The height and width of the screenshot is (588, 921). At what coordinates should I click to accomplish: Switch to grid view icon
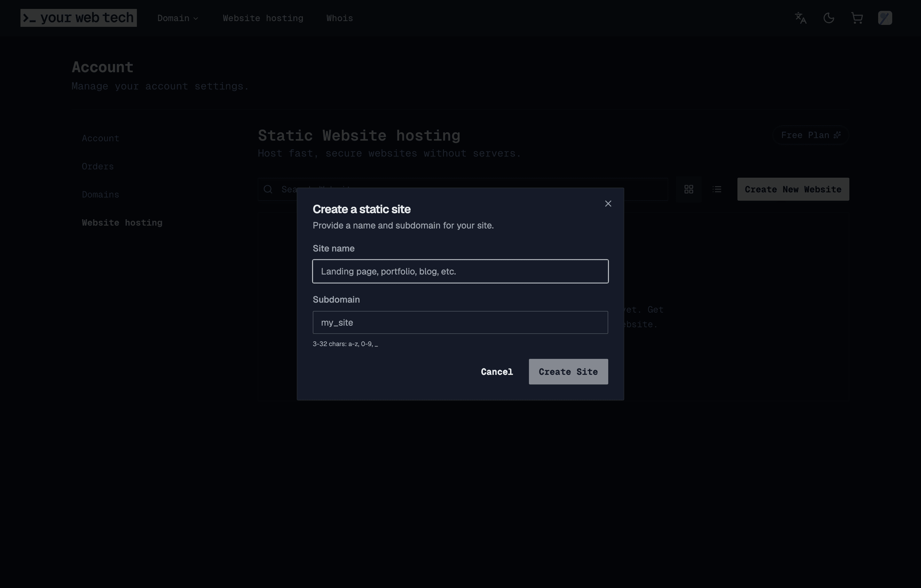[689, 189]
